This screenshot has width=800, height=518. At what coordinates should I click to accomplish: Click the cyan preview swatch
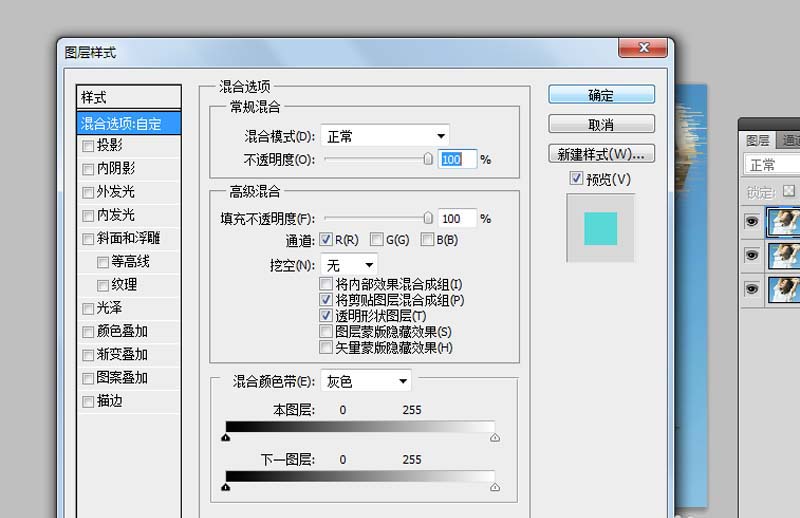601,228
